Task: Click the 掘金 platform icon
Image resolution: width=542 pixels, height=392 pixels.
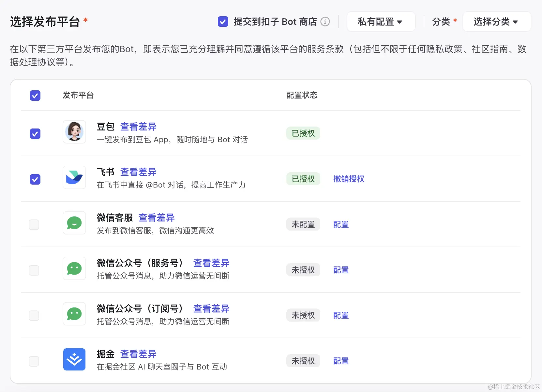Action: point(74,359)
